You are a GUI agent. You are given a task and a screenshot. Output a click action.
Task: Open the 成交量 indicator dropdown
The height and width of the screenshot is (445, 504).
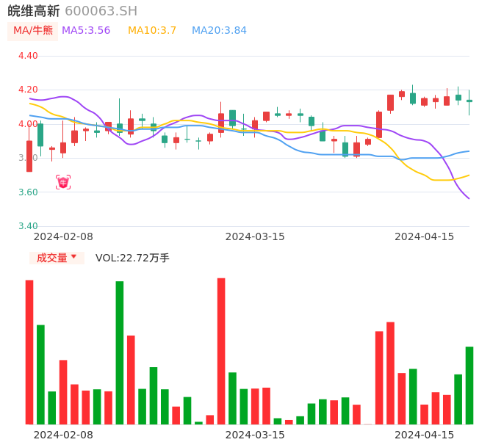pyautogui.click(x=57, y=258)
